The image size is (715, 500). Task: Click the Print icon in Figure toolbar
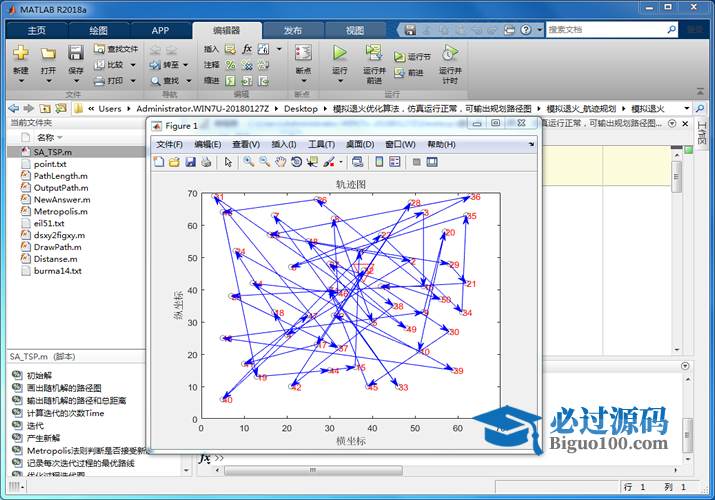[x=206, y=161]
